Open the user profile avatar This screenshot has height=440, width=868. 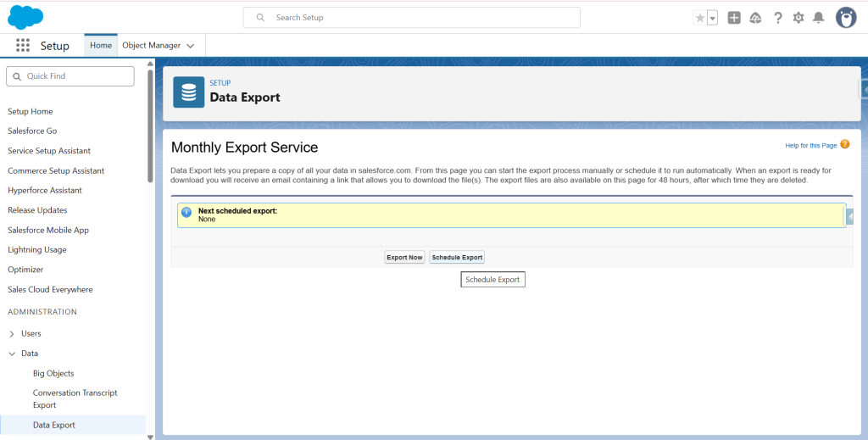click(845, 18)
